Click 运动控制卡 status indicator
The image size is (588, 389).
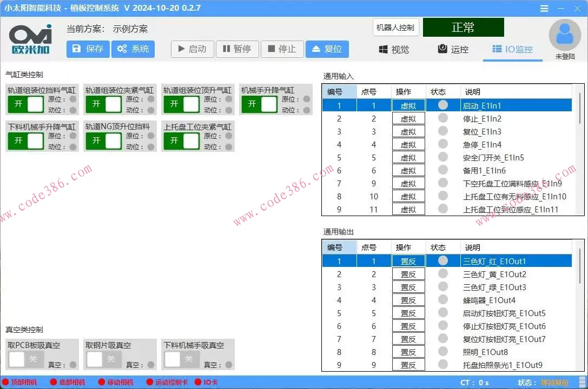point(167,383)
